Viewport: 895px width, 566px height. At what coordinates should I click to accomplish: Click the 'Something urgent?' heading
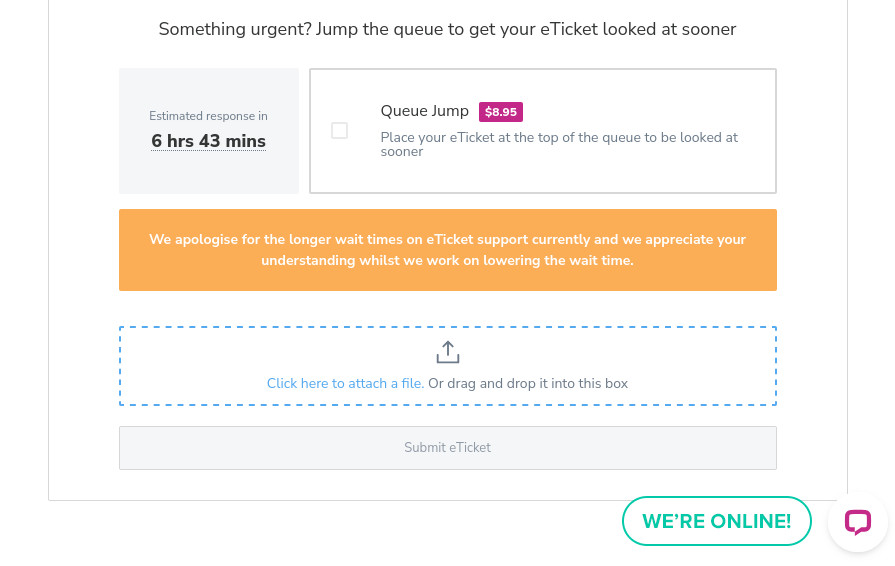[x=447, y=29]
